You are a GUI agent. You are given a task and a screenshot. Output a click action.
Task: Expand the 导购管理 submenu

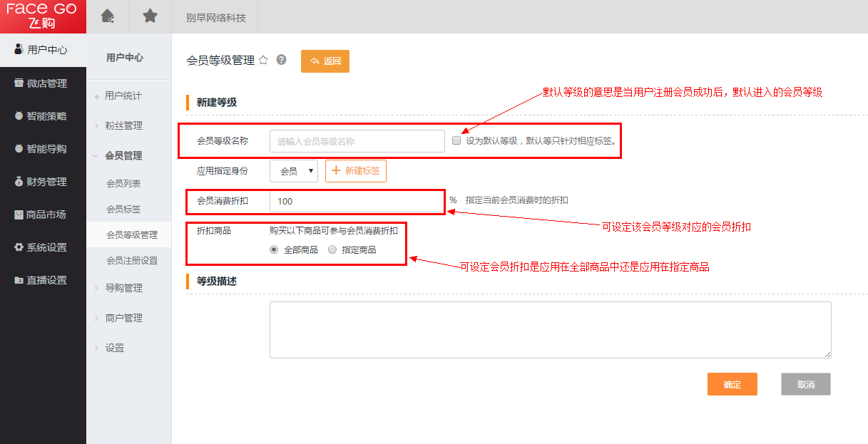123,288
